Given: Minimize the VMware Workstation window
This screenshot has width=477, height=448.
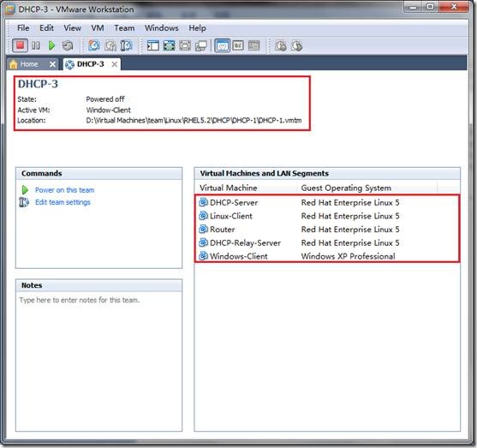Looking at the screenshot, I should [413, 7].
